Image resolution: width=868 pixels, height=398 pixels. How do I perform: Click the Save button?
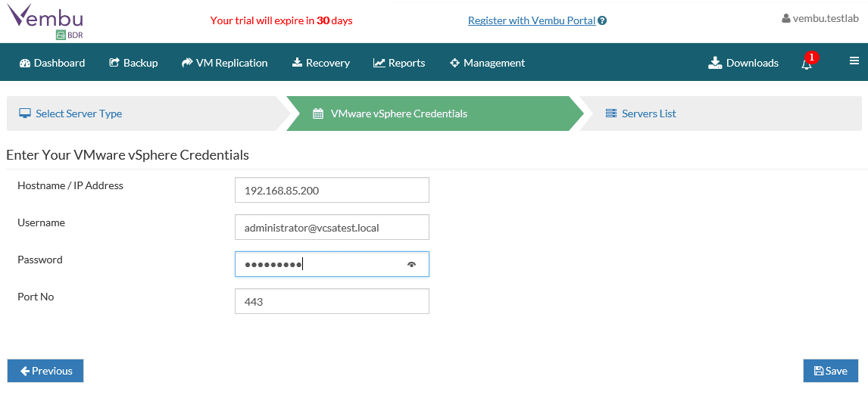[830, 371]
